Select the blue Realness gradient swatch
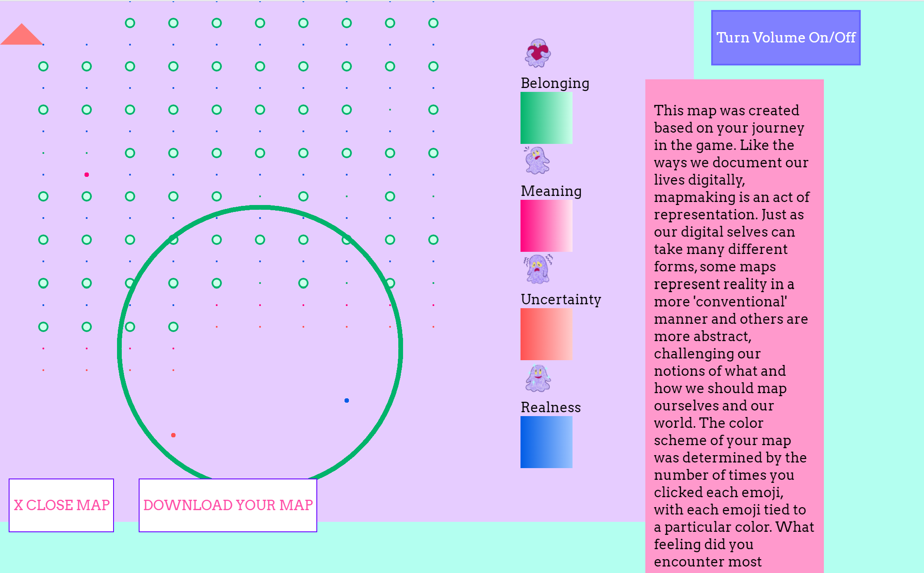Viewport: 924px width, 573px height. (546, 442)
